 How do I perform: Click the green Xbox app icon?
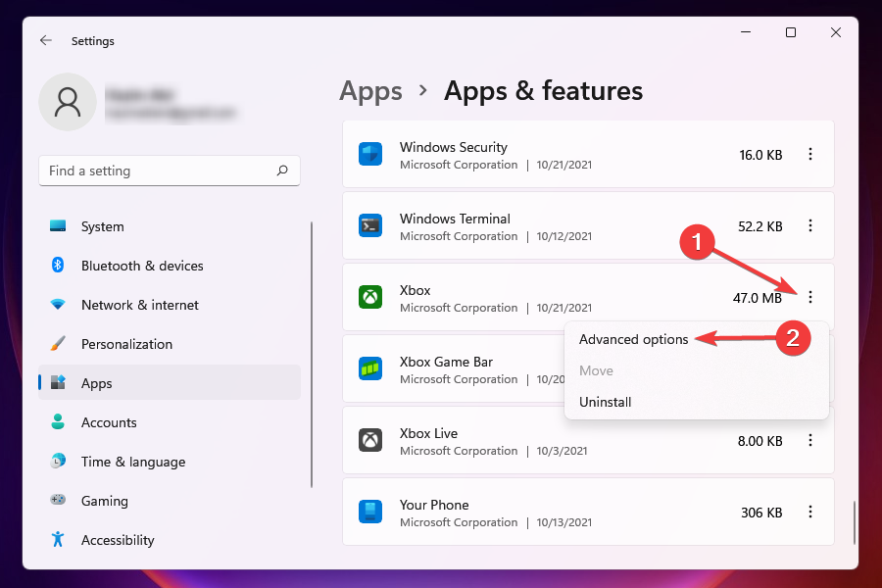(370, 297)
